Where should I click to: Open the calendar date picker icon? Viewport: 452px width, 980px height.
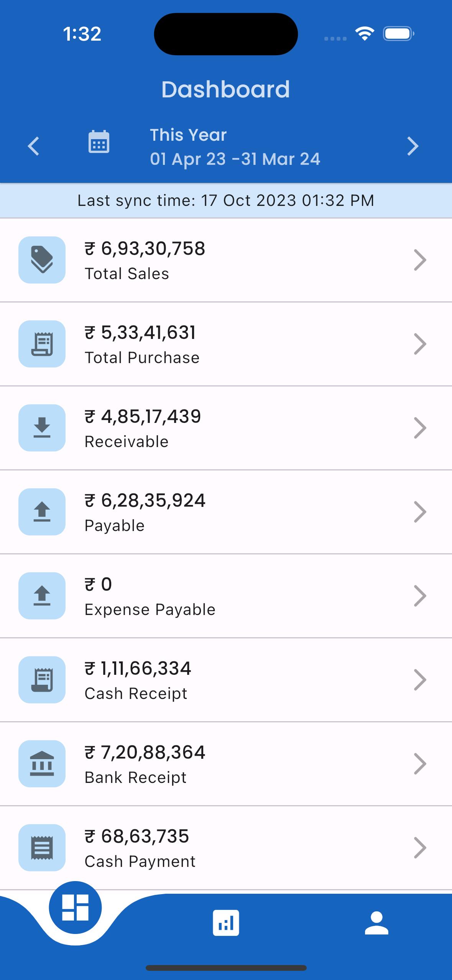tap(99, 142)
